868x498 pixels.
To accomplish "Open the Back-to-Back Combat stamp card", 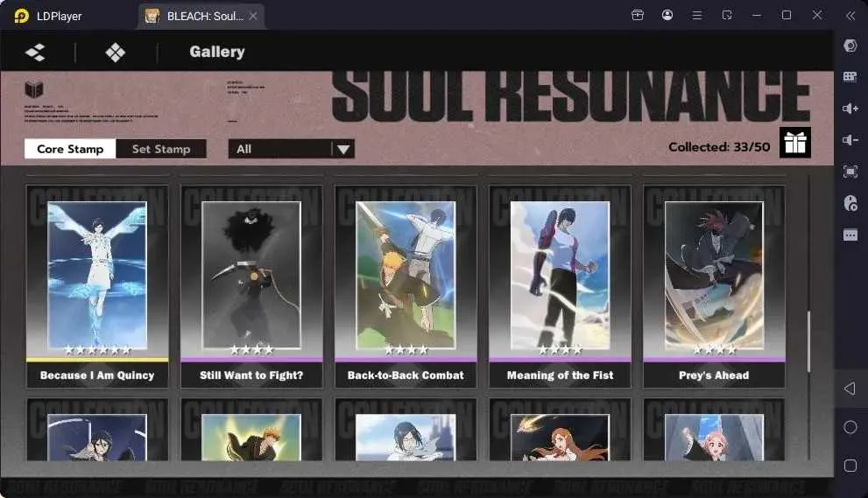I will coord(406,286).
